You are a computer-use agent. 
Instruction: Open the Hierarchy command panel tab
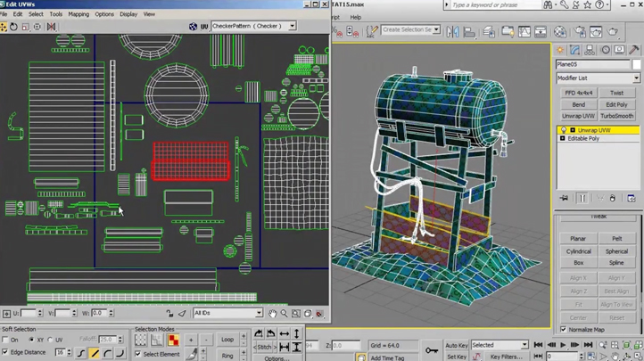tap(590, 50)
